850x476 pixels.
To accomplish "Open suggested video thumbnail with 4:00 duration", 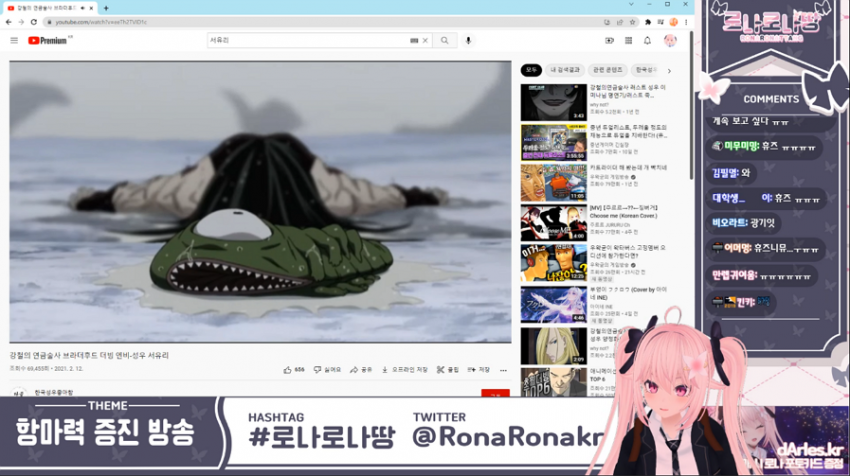I will [553, 223].
